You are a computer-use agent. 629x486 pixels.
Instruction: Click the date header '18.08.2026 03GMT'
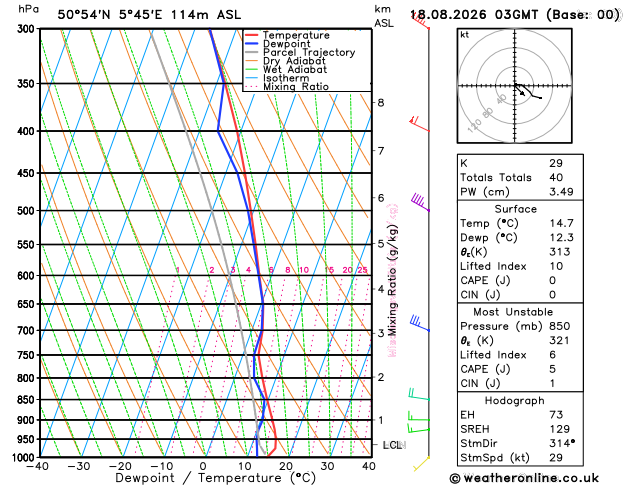tap(474, 15)
